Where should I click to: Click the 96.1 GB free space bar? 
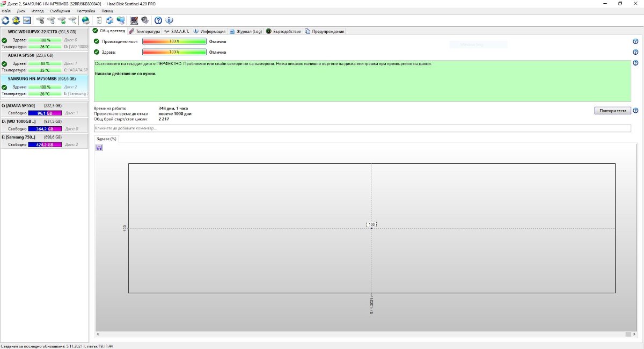pos(45,113)
